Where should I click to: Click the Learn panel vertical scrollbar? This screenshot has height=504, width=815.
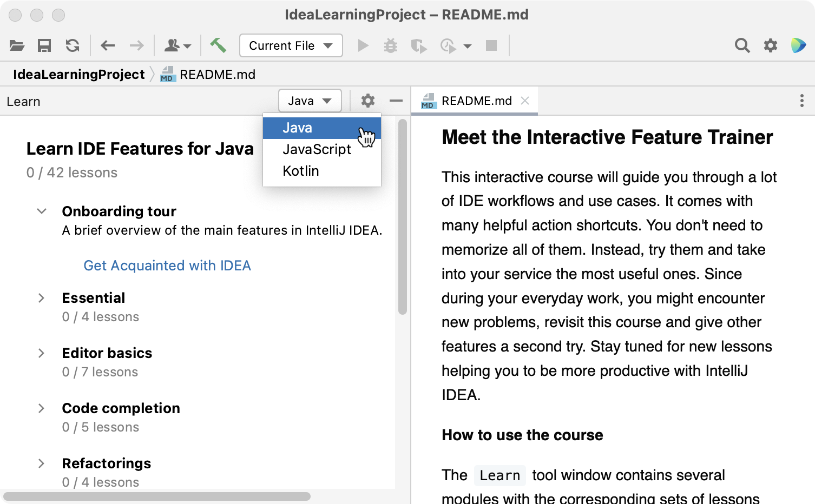pos(402,216)
